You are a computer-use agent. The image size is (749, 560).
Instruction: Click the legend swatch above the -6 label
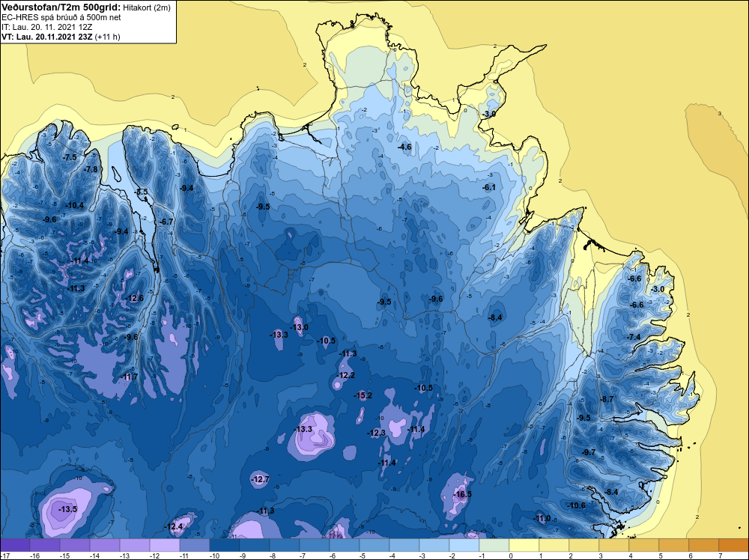(345, 545)
